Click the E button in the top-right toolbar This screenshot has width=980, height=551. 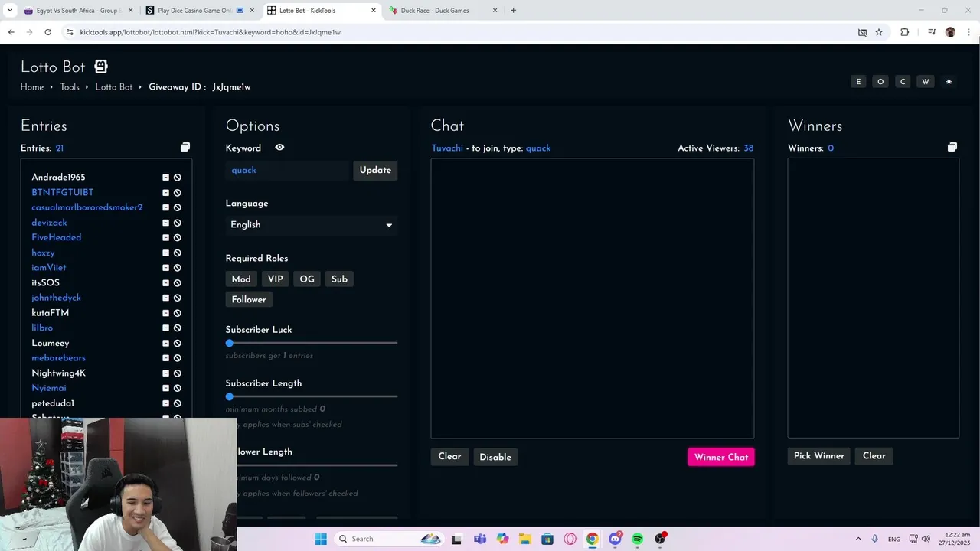click(858, 82)
